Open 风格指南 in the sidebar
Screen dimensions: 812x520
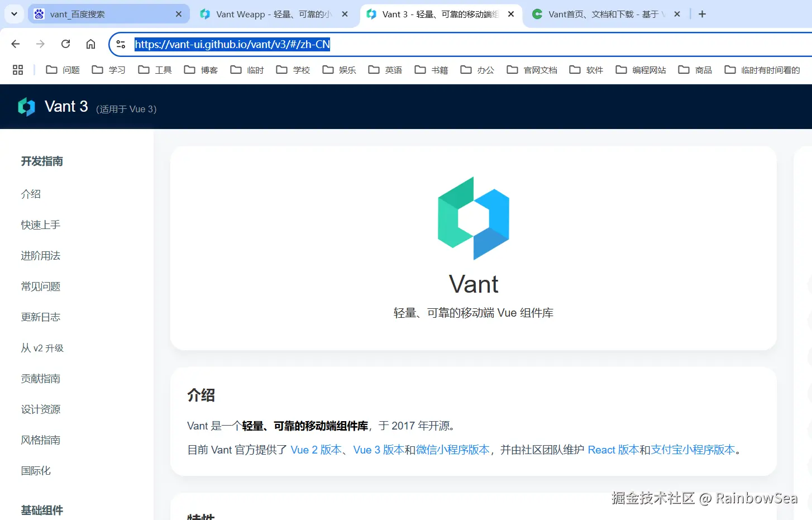[x=41, y=440]
